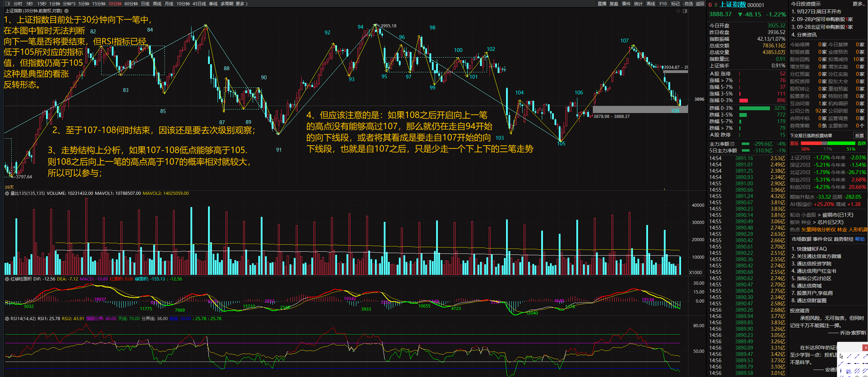This screenshot has width=868, height=377.
Task: Click the 统计 statistics toolbar item
Action: (x=639, y=4)
